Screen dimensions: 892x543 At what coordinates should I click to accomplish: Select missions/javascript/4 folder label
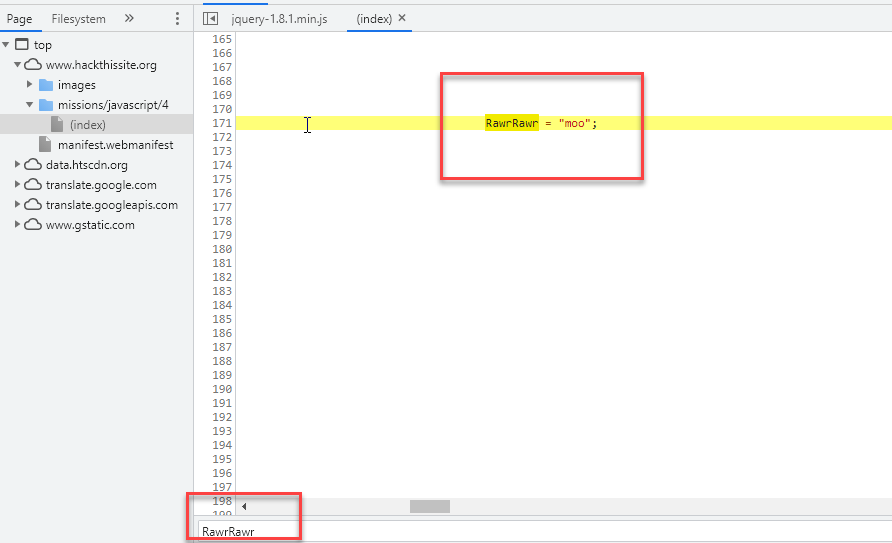coord(113,105)
